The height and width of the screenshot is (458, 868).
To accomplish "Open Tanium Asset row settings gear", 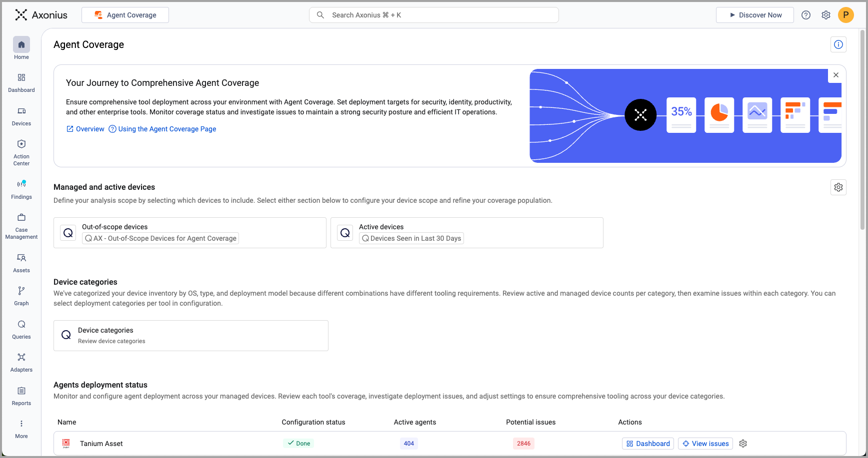I will click(x=743, y=444).
